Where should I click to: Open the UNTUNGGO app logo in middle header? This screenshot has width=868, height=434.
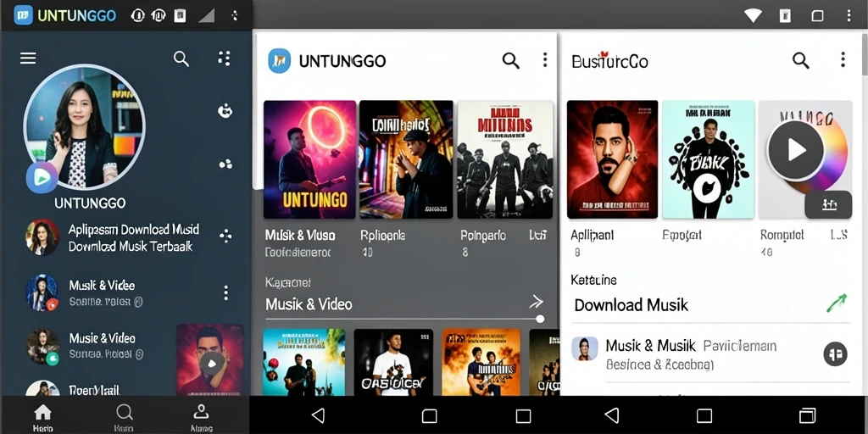point(280,60)
